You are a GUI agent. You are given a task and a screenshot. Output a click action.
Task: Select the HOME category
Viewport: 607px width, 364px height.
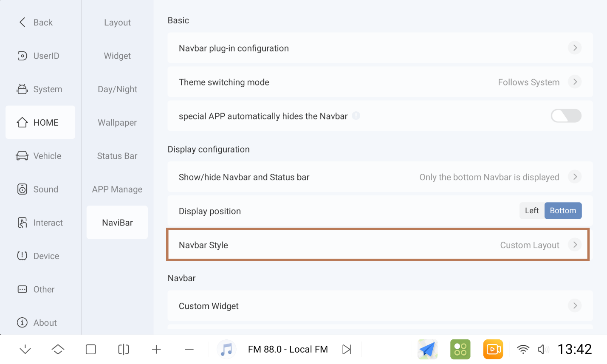coord(40,122)
